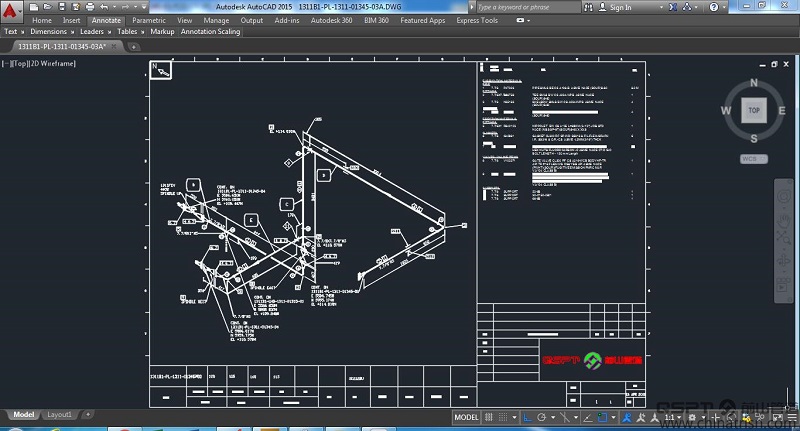800x431 pixels.
Task: Click the add new layout tab plus icon
Action: (x=87, y=414)
